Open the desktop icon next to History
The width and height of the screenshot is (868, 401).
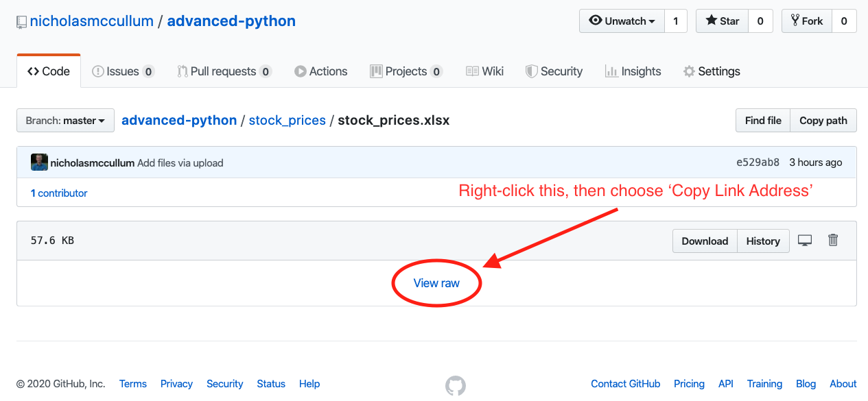click(805, 241)
